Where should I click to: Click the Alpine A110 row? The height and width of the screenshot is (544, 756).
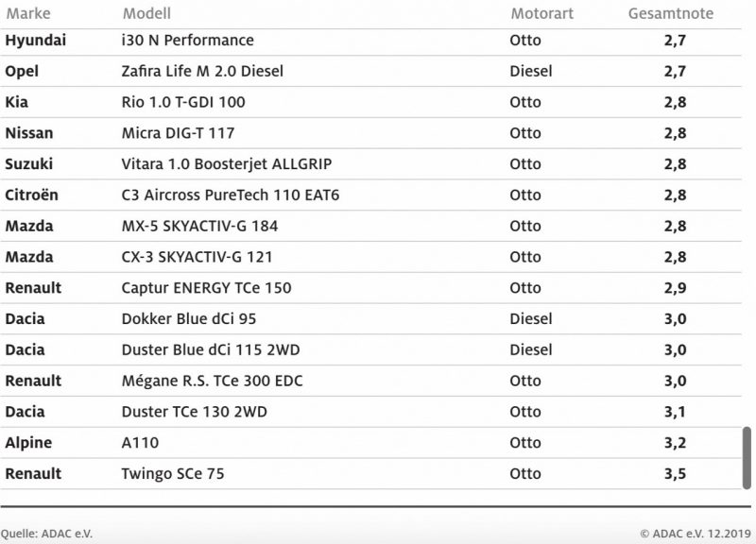(370, 443)
